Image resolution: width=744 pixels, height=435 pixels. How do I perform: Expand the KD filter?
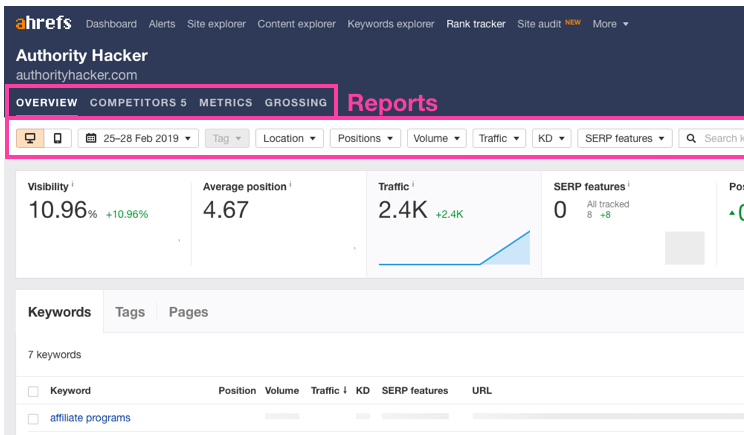pos(551,138)
